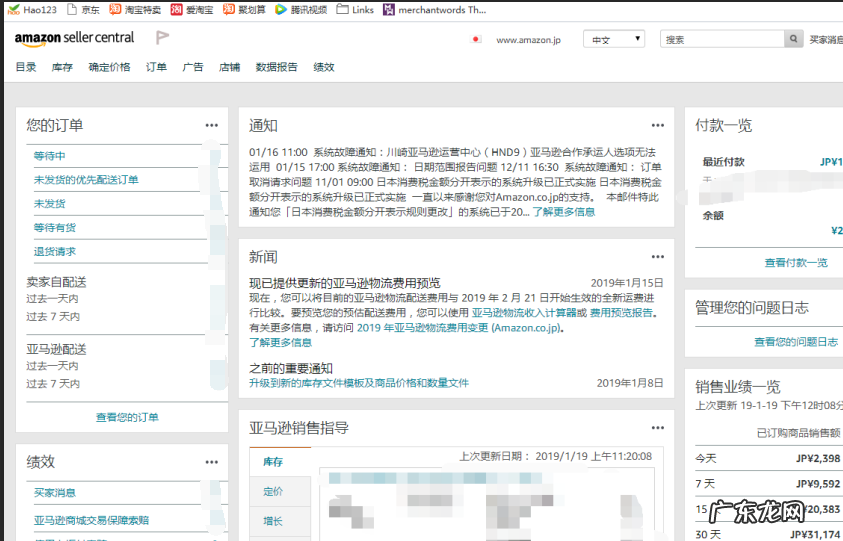The height and width of the screenshot is (541, 843).
Task: Open the 库存 menu
Action: coord(62,67)
